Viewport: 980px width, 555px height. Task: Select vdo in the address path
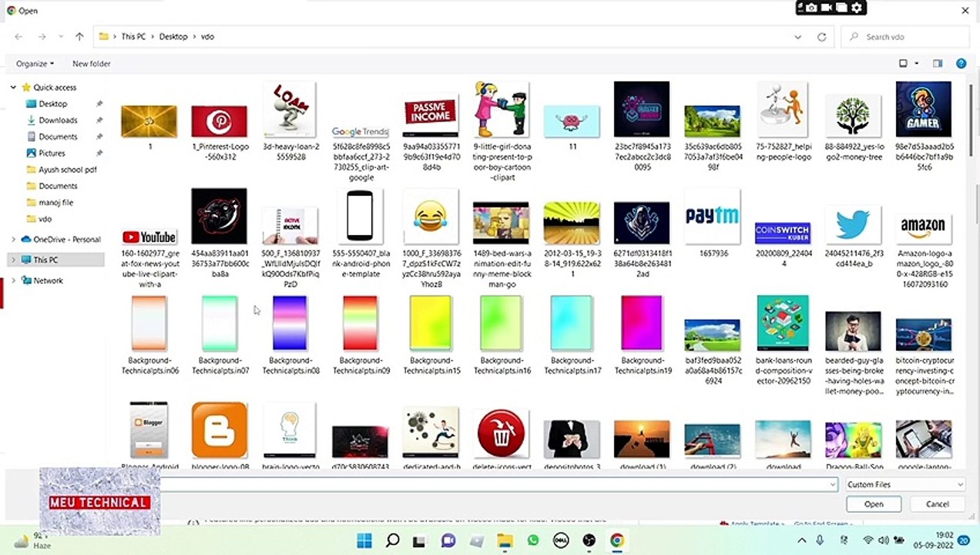coord(207,37)
